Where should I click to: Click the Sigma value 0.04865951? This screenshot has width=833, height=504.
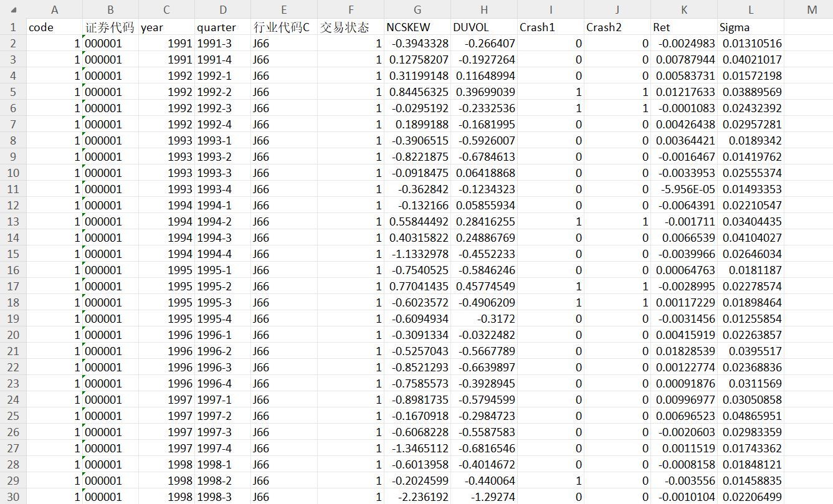point(751,416)
